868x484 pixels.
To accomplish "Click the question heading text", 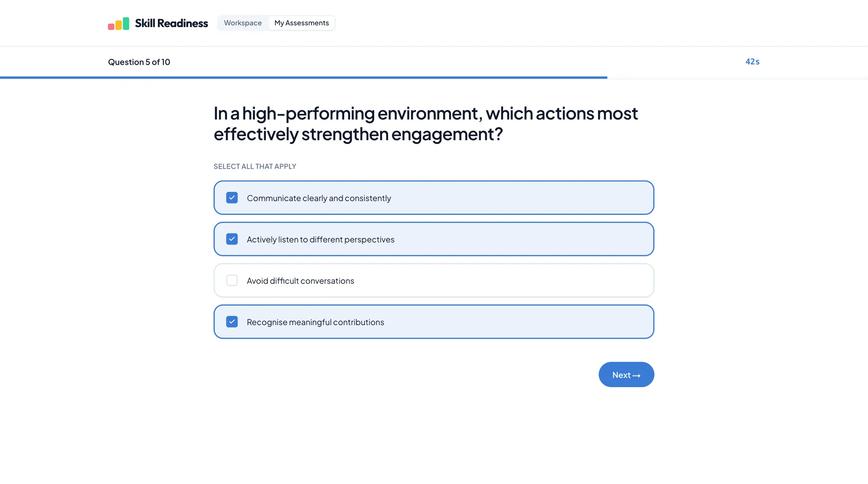I will point(426,123).
